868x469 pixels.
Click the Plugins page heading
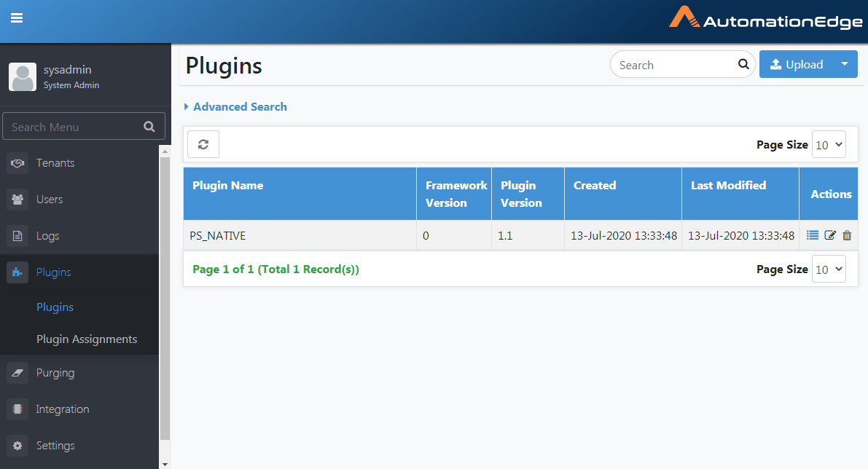224,66
